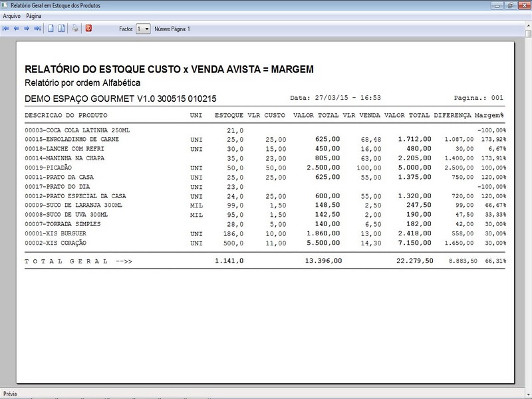Click row 00015-ENROLADINHO DE CARNE
Screen dimensions: 532x399
pyautogui.click(x=265, y=140)
